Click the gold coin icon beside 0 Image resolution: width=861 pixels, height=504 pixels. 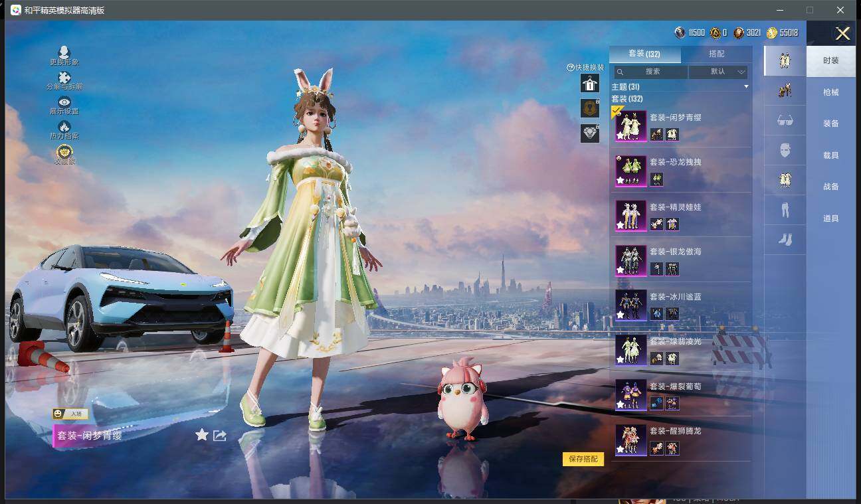(x=715, y=33)
